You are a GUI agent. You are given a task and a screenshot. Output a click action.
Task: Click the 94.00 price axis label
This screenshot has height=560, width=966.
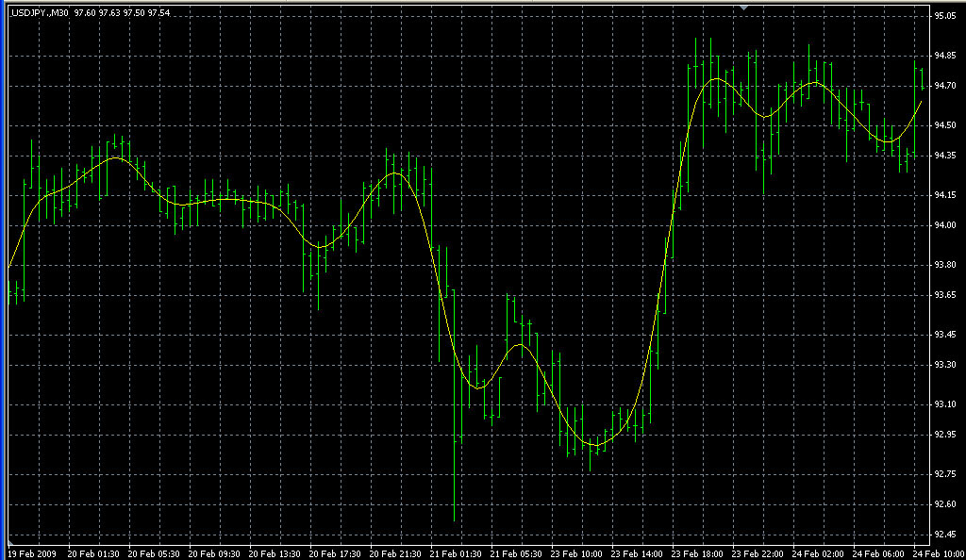pos(945,225)
